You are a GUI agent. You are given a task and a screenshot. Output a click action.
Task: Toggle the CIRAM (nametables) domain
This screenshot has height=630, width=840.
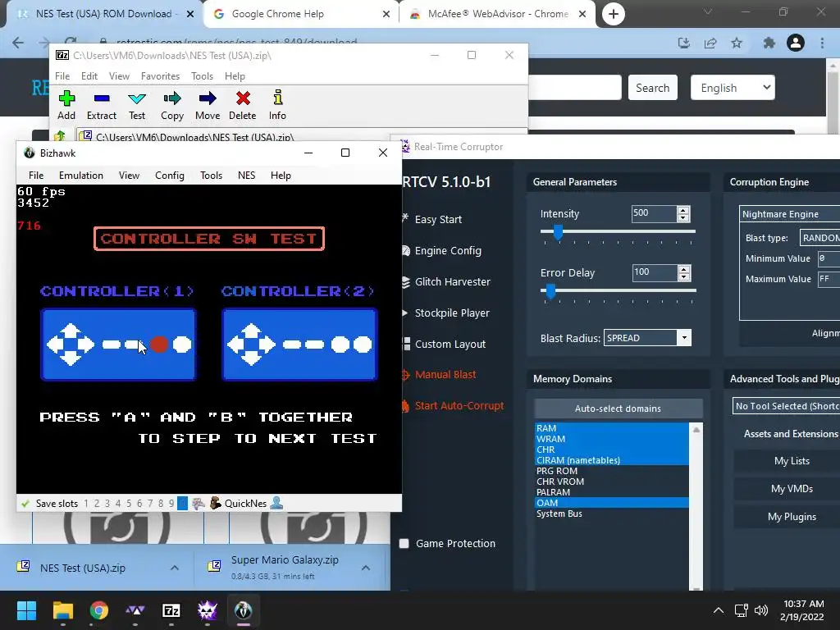[x=611, y=460]
